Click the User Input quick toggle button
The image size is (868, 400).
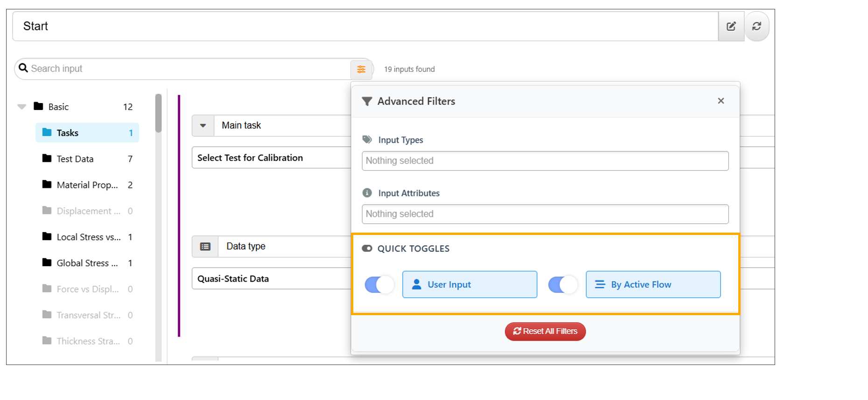coord(469,285)
